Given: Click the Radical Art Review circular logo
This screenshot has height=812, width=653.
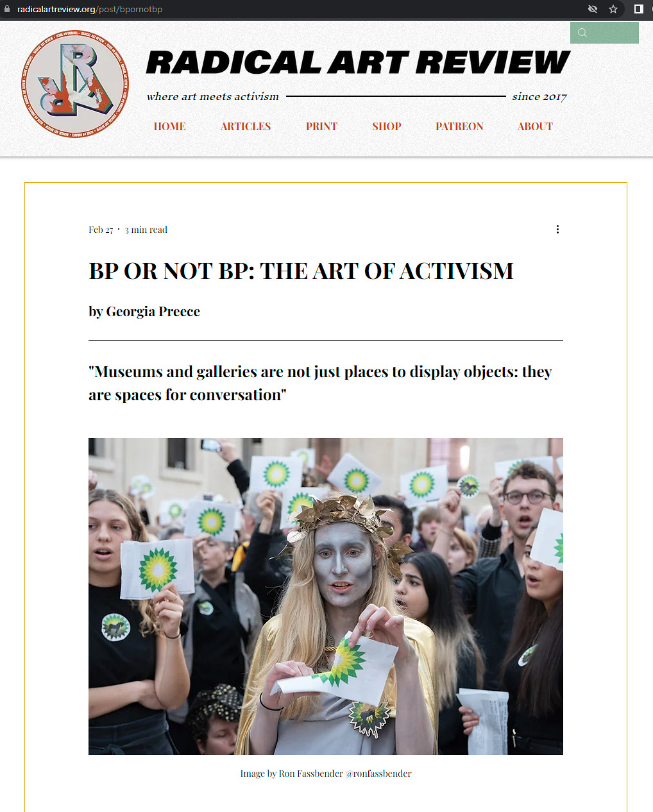Looking at the screenshot, I should pyautogui.click(x=75, y=83).
